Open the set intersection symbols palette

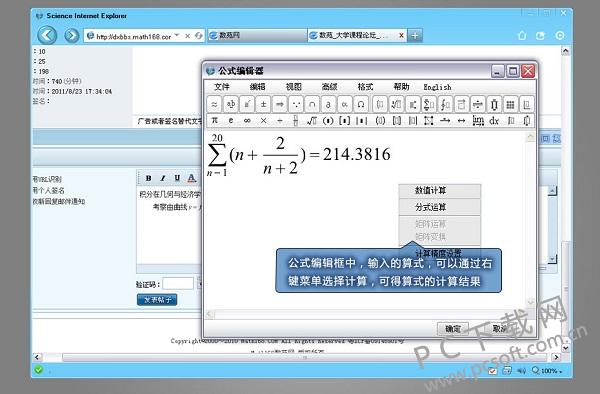coord(312,104)
